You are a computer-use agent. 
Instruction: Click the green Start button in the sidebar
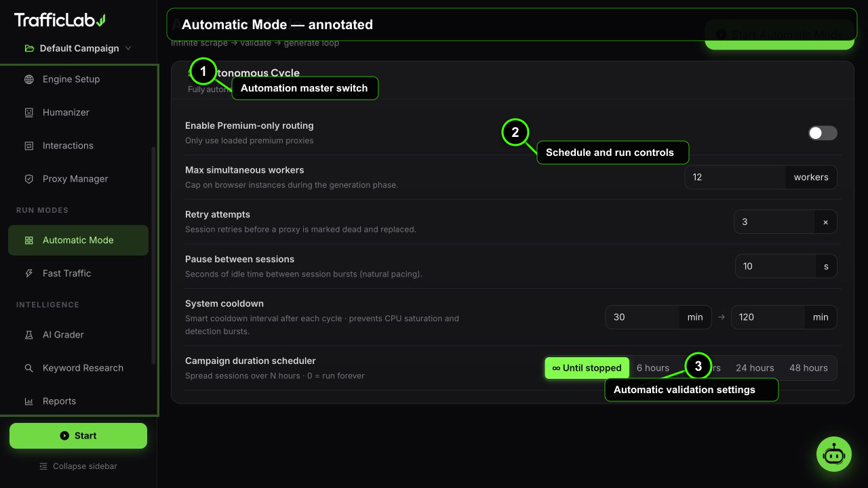click(78, 436)
